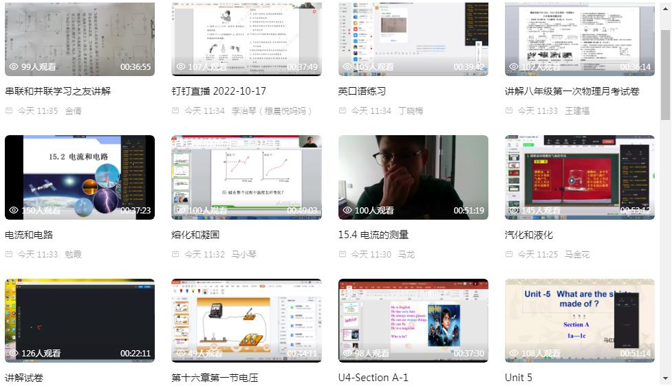
Task: Open the 熔化和凝固 video thumbnail
Action: [x=246, y=177]
